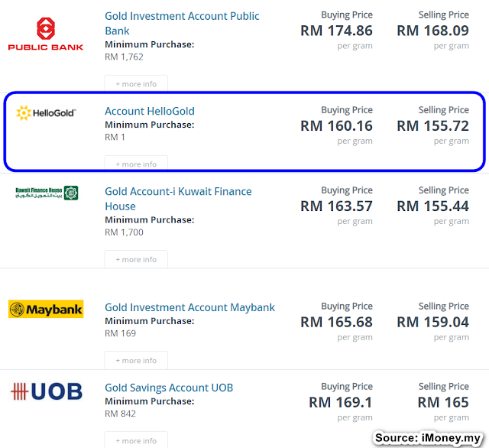This screenshot has width=489, height=448.
Task: Select Maybank buying price RM 165.68
Action: 336,322
